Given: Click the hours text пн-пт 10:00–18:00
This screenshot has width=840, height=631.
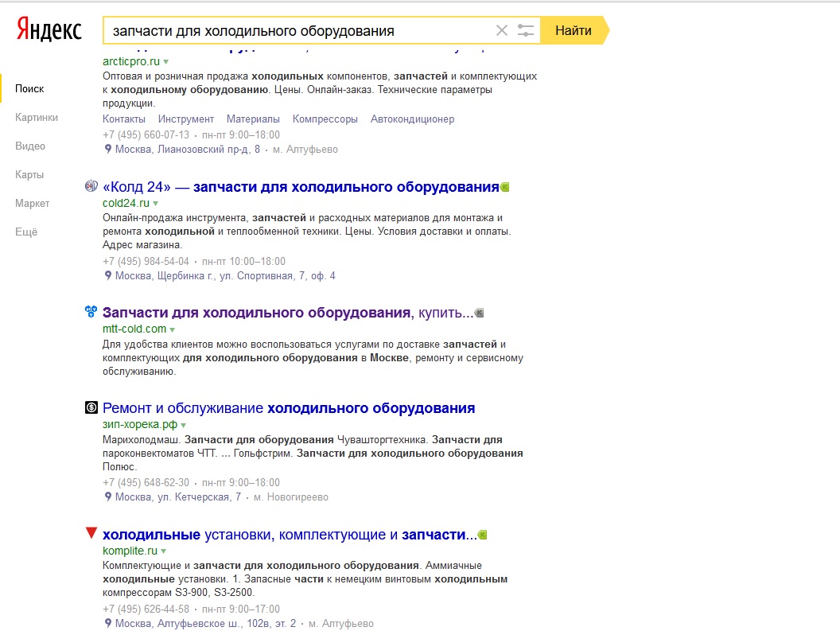Looking at the screenshot, I should tap(243, 262).
